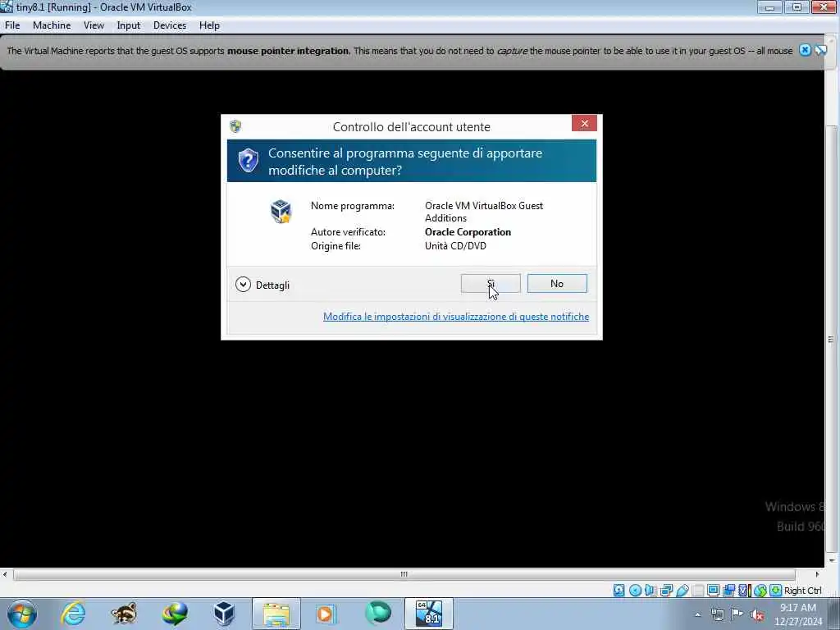
Task: Close the Controllo dell'account utente dialog
Action: click(x=584, y=123)
